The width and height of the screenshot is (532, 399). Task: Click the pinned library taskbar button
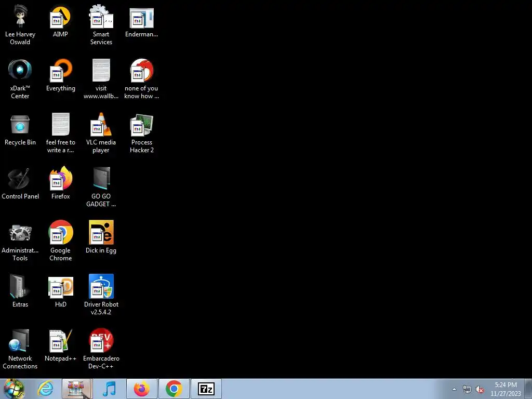[77, 389]
